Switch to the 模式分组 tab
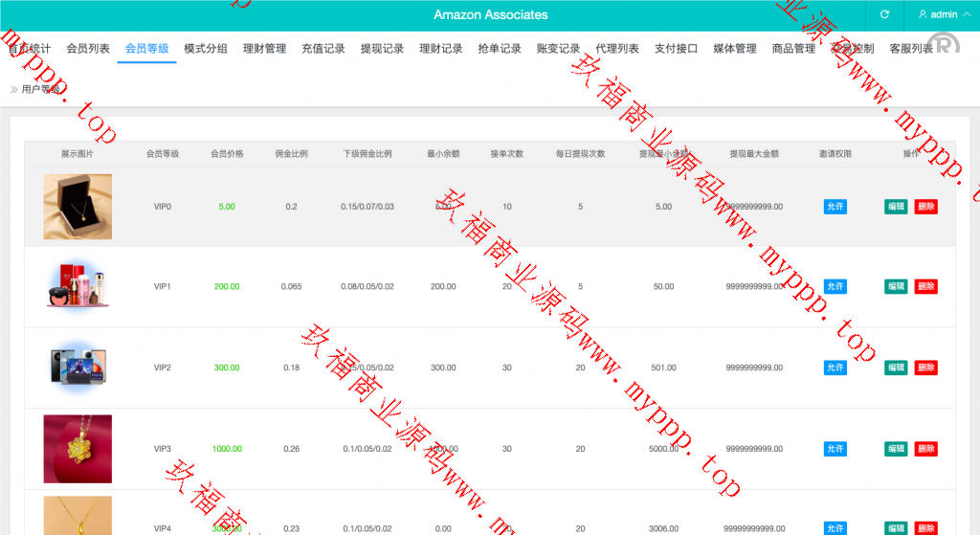980x535 pixels. pos(206,49)
